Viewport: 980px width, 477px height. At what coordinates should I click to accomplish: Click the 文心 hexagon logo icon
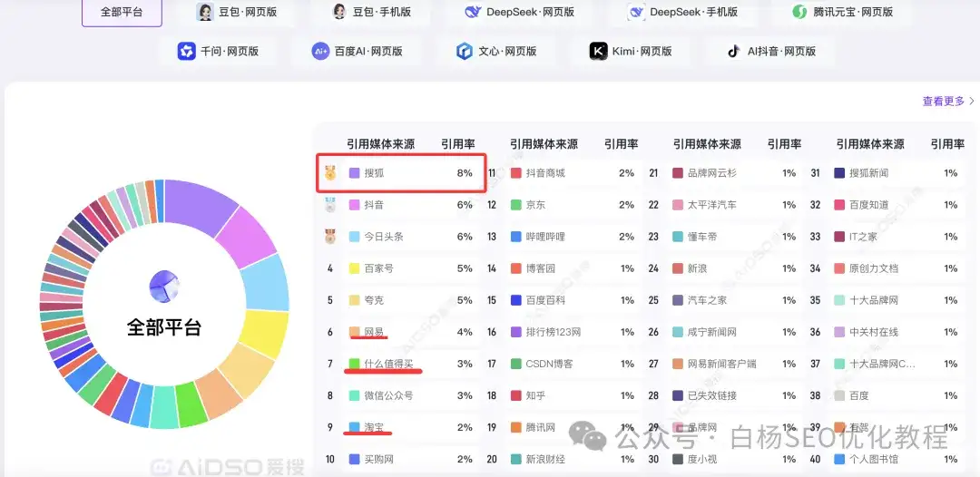coord(465,51)
